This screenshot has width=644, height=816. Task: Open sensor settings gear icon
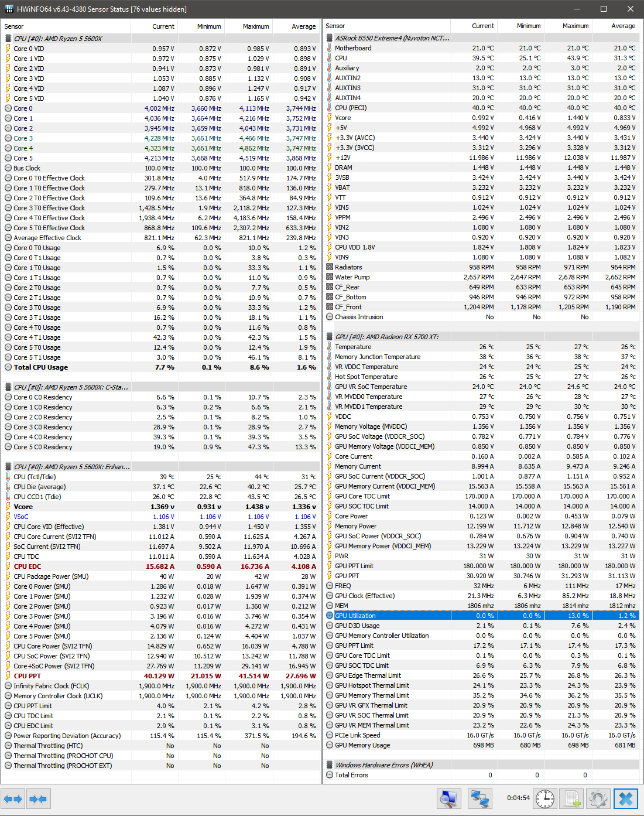pos(598,799)
